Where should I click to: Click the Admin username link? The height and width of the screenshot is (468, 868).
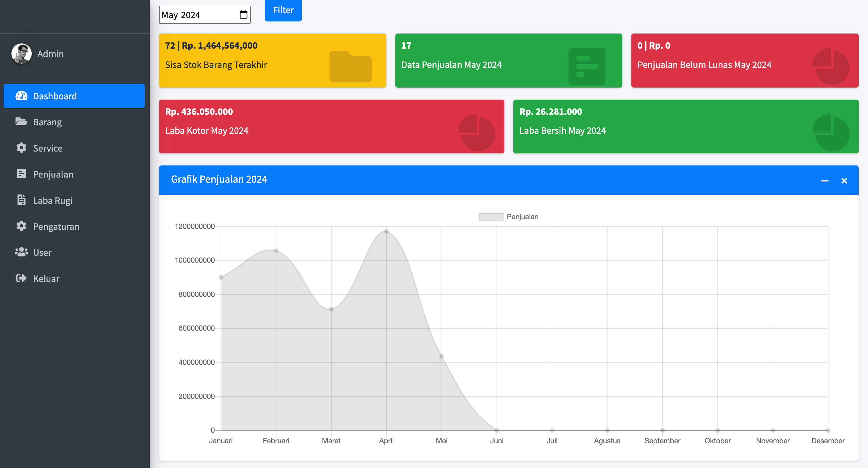tap(50, 54)
